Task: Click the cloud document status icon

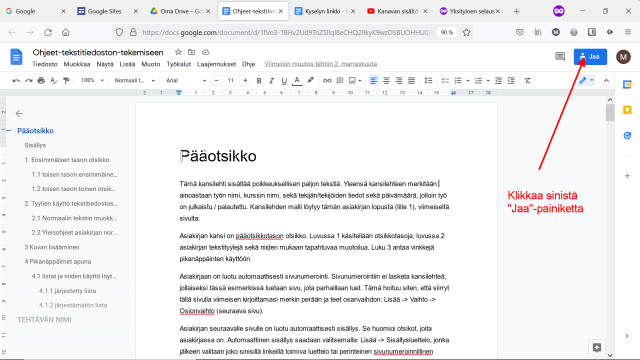Action: 205,52
